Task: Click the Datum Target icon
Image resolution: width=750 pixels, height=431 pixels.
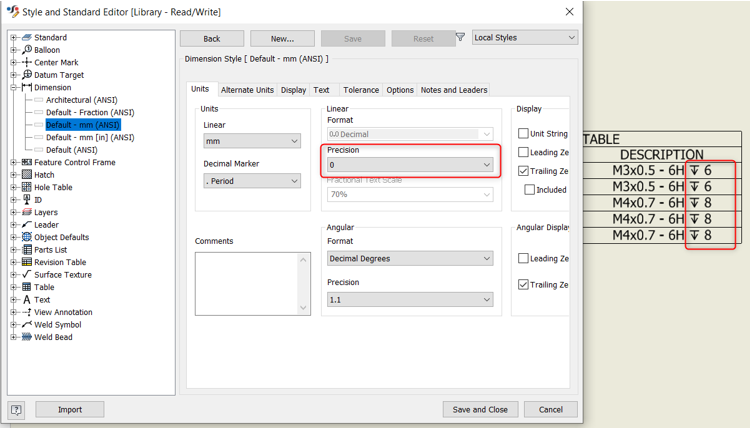Action: [27, 75]
